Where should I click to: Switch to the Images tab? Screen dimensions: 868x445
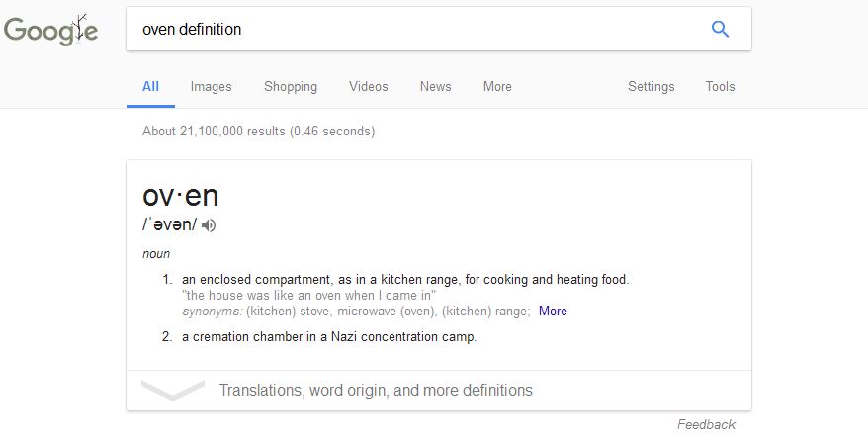(211, 86)
